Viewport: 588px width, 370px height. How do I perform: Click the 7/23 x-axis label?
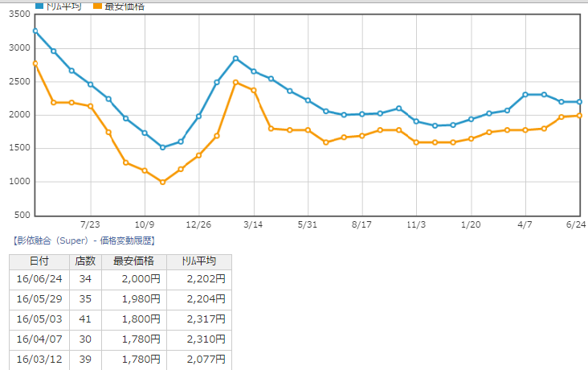pos(90,225)
